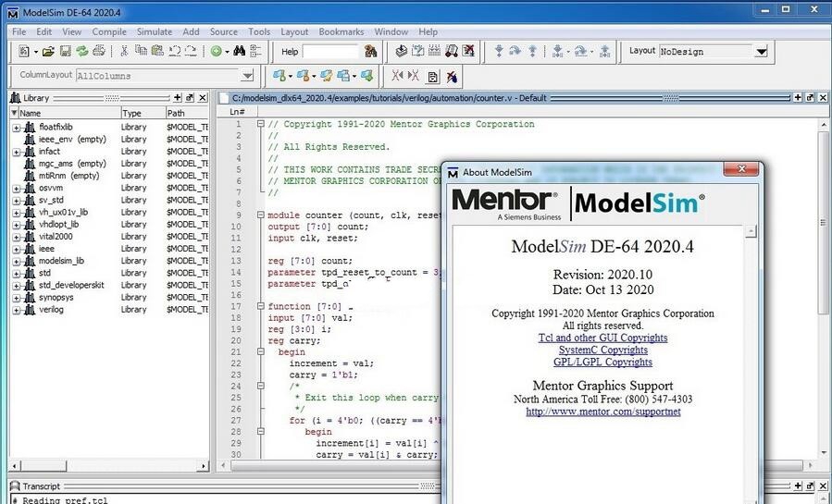
Task: Click the Compile icon in toolbar
Action: click(x=402, y=51)
